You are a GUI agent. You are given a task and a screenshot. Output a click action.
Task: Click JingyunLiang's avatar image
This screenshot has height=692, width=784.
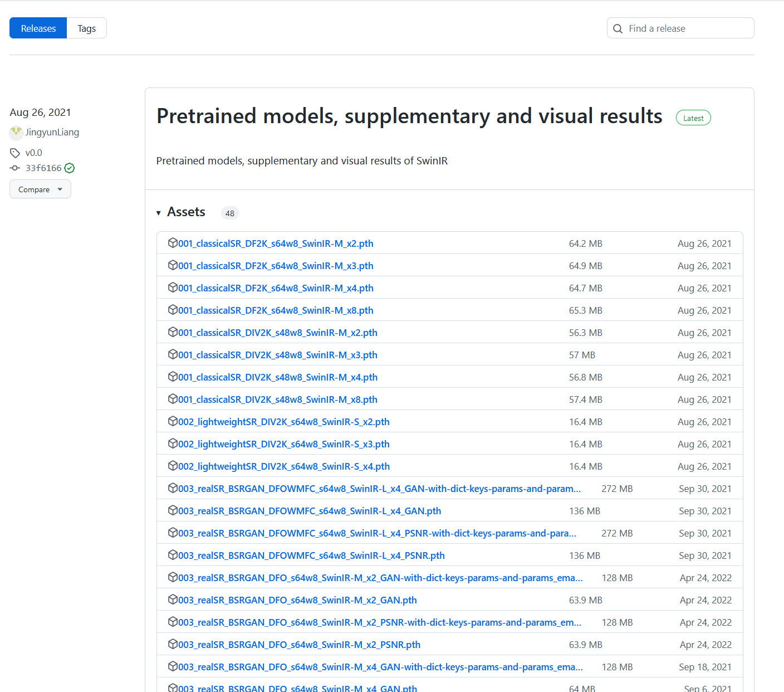(16, 133)
